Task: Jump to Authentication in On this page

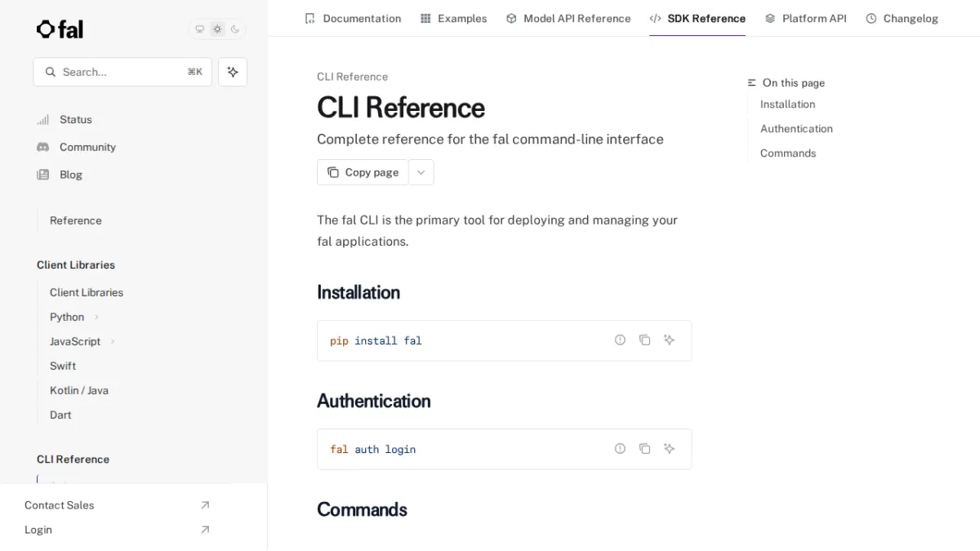Action: point(796,129)
